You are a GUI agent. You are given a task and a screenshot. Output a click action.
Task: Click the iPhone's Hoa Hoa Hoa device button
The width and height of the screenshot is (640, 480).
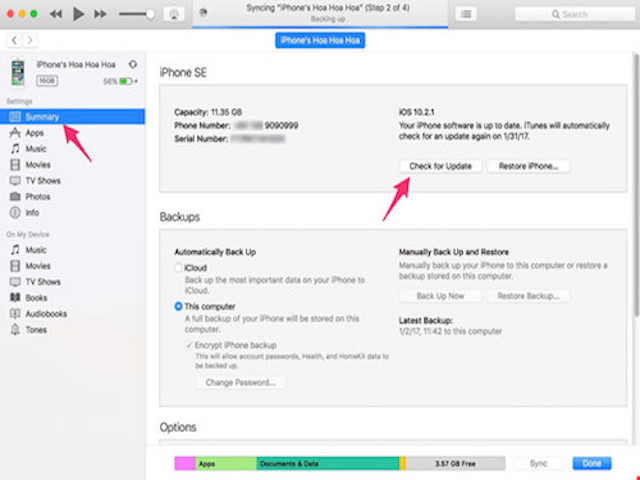320,40
